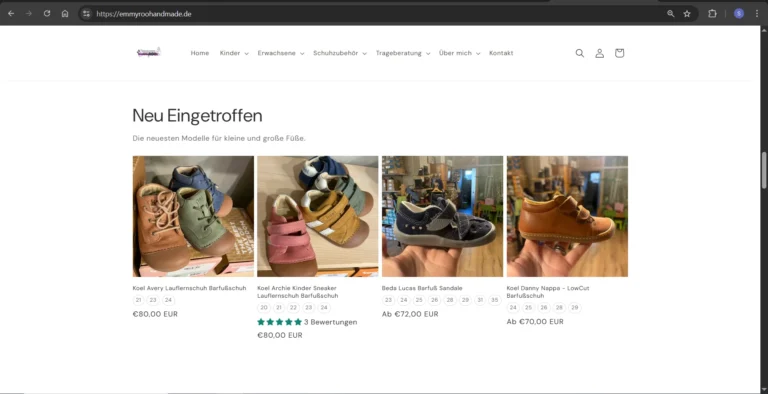Screen dimensions: 768x394
Task: Click the page vertical scrollbar thumb
Action: [764, 170]
